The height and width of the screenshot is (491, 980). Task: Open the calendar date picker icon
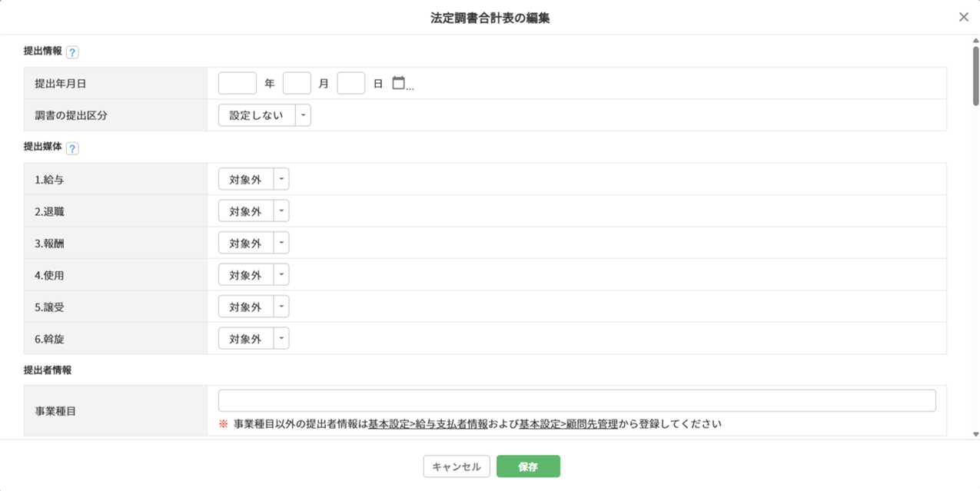[398, 83]
